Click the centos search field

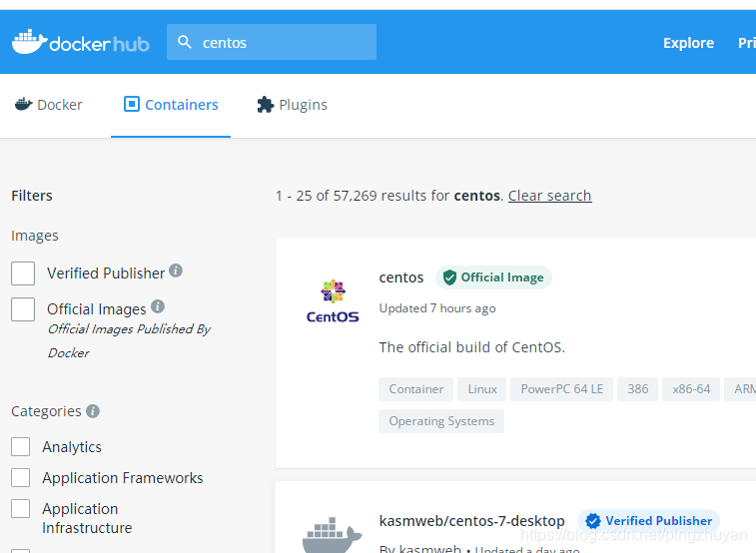point(272,42)
